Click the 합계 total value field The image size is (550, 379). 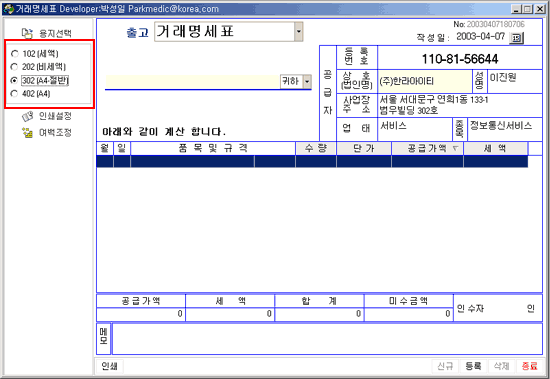point(319,314)
